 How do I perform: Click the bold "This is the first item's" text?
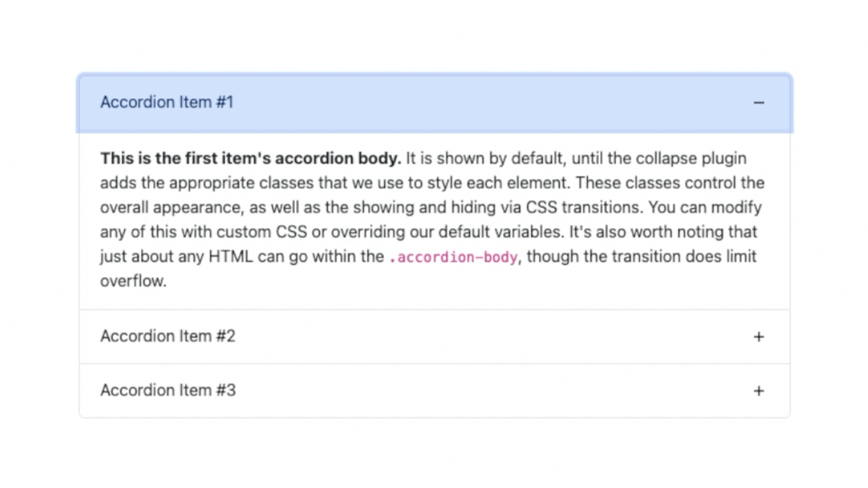pyautogui.click(x=186, y=159)
